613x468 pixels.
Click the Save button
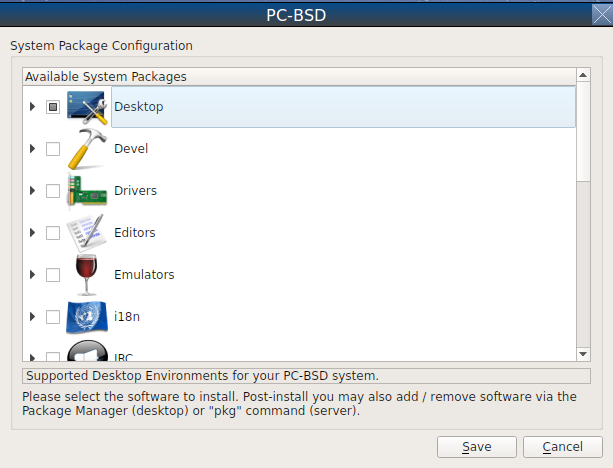click(477, 446)
